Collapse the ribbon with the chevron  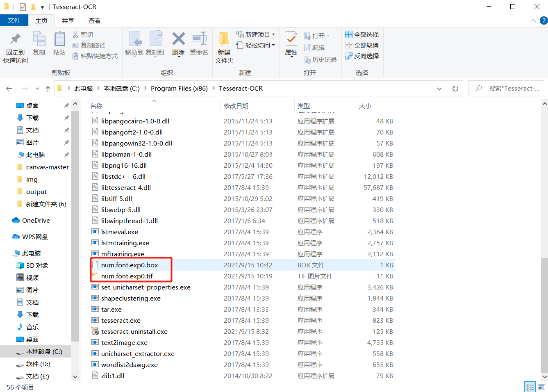533,21
